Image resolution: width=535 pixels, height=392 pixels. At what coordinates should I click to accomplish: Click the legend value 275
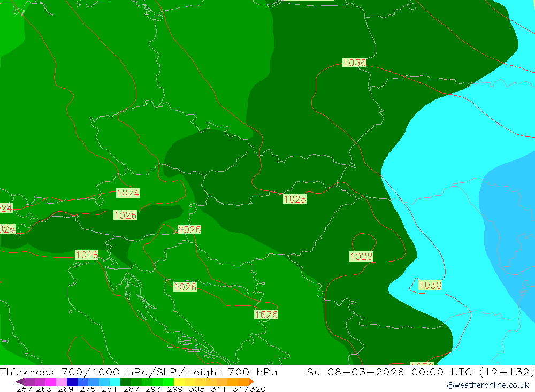[87, 389]
